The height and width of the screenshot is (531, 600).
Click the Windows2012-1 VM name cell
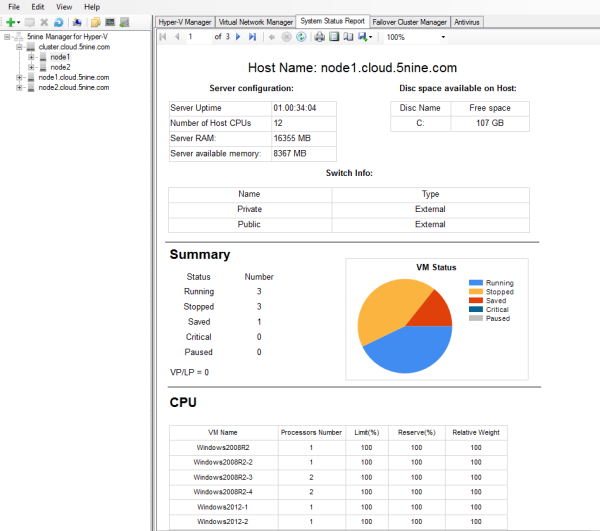pos(223,507)
